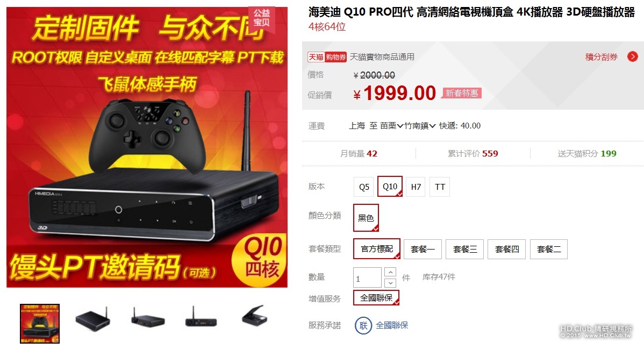Toggle the 全國聯保 value-added service option
The height and width of the screenshot is (349, 644).
(x=376, y=297)
